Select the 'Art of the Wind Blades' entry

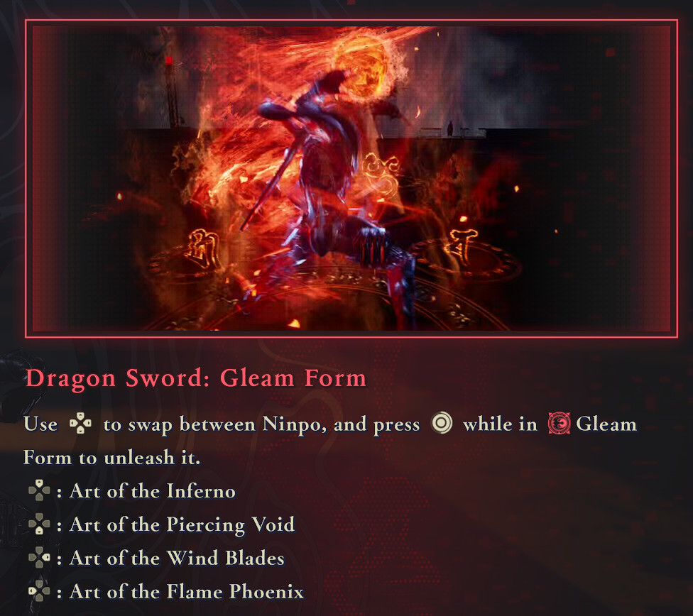click(x=177, y=558)
